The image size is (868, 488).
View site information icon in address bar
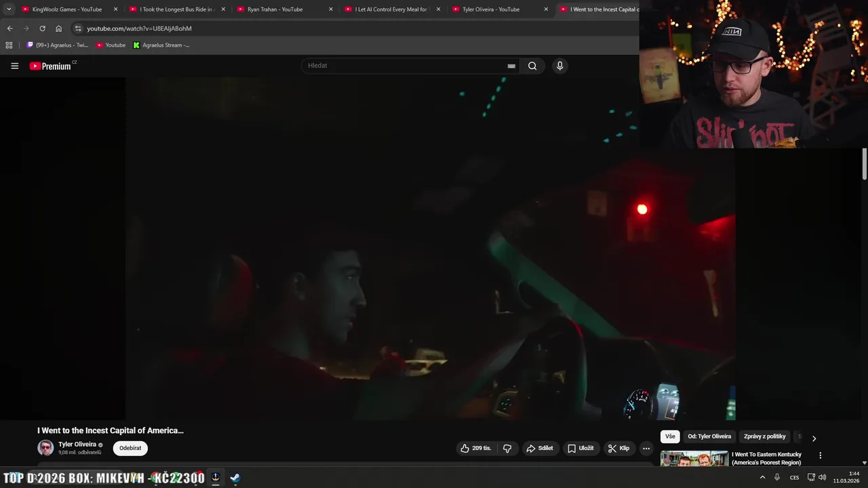[78, 28]
